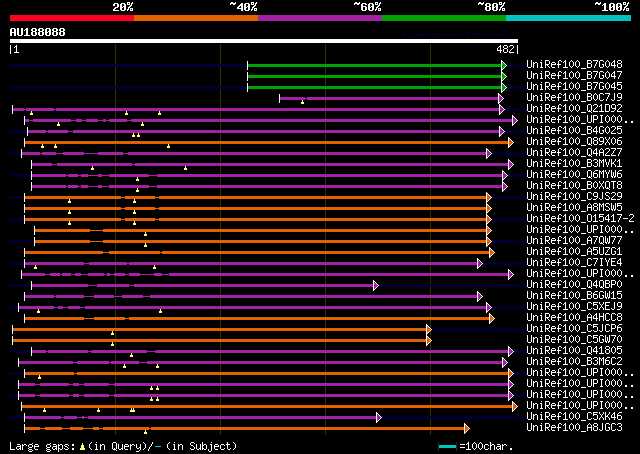Open the UniRef100_Q21D92 subject label

click(x=574, y=109)
